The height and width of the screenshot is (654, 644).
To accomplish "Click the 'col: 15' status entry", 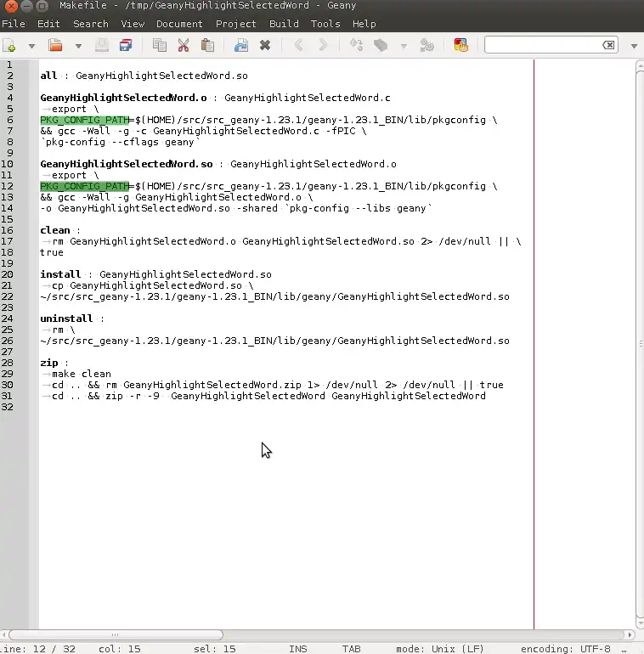I will click(120, 649).
